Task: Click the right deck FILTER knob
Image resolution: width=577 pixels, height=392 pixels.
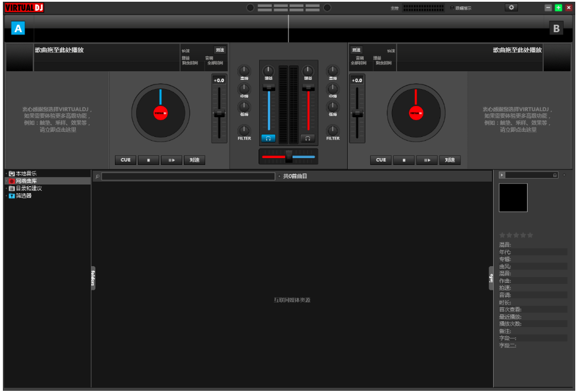Action: pos(333,130)
